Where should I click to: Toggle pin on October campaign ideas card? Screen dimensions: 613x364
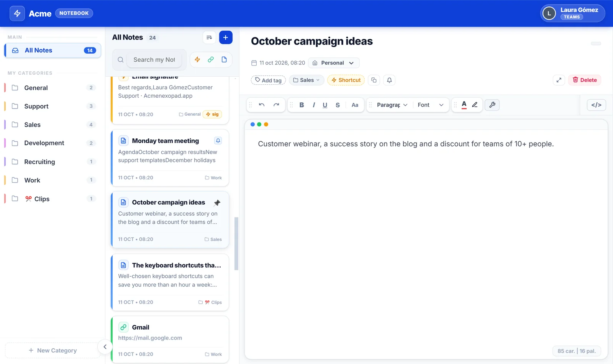217,203
